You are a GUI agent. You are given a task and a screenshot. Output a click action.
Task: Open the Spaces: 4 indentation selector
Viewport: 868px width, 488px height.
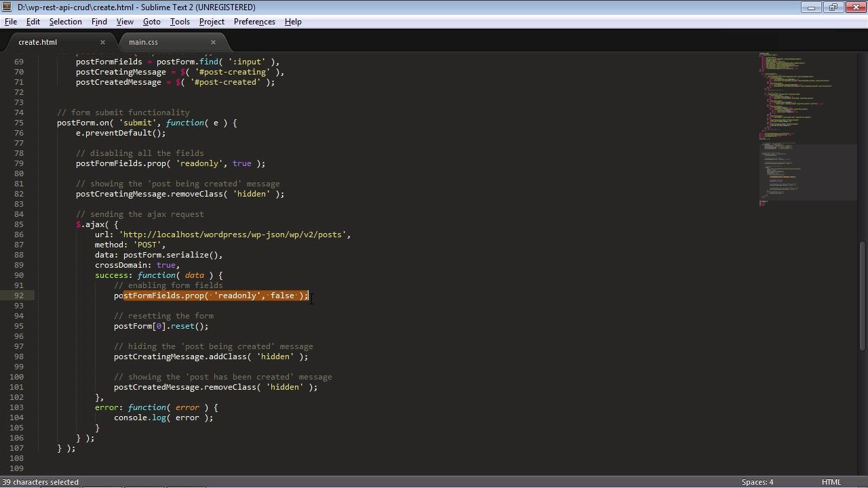757,482
